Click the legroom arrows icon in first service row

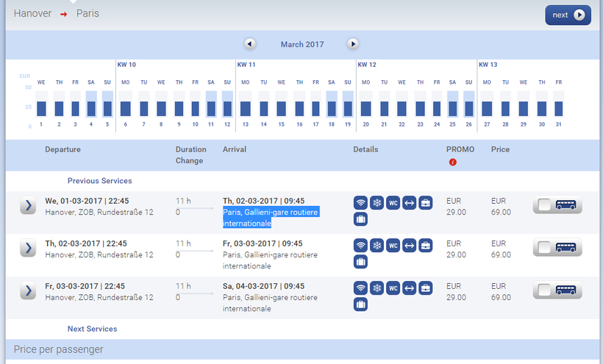tap(410, 203)
